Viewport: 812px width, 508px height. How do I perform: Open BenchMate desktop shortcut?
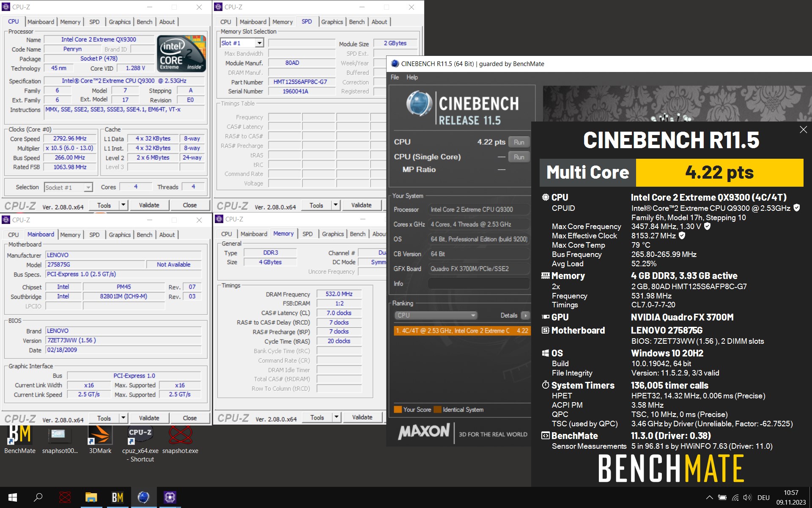point(19,440)
